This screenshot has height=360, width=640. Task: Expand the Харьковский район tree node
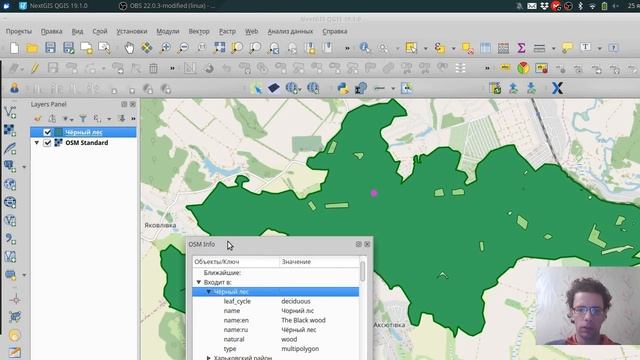click(208, 358)
